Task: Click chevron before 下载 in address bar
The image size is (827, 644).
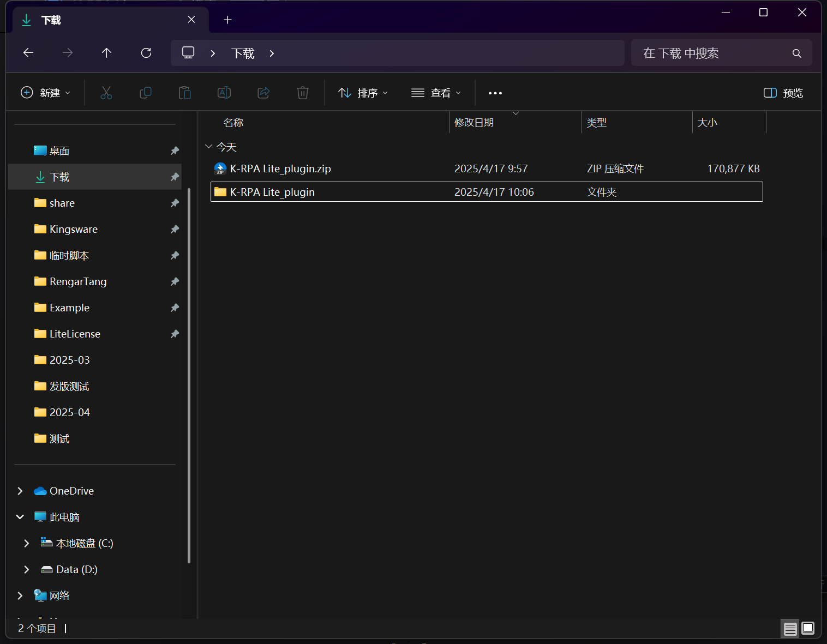Action: coord(213,53)
